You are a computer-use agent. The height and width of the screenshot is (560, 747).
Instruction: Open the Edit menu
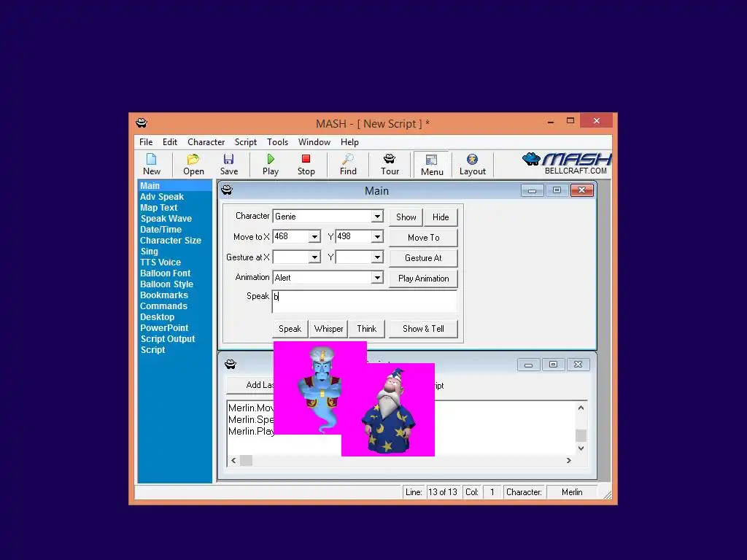pyautogui.click(x=169, y=142)
